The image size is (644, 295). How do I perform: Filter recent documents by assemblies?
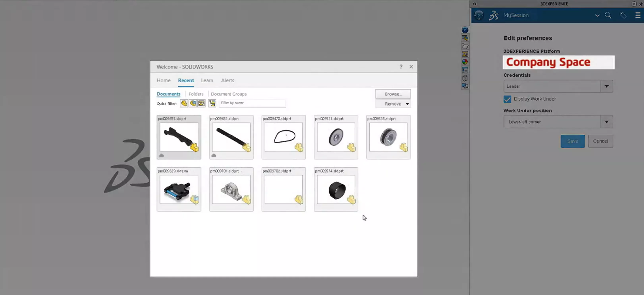(x=193, y=103)
